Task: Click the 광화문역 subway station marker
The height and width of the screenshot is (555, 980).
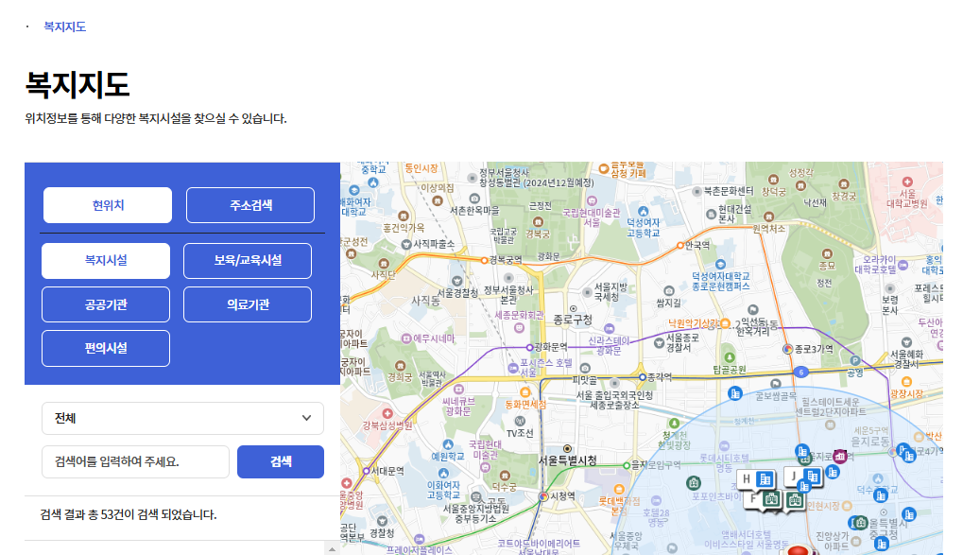Action: 529,348
